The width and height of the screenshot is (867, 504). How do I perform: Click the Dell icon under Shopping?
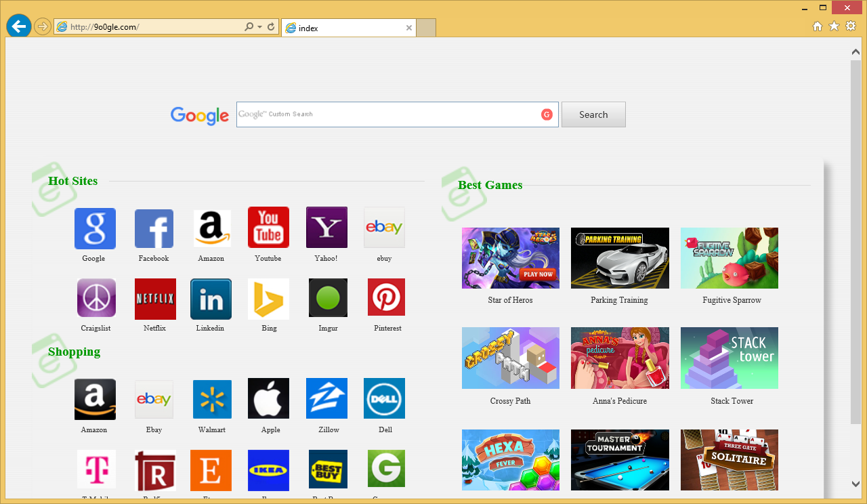[384, 398]
